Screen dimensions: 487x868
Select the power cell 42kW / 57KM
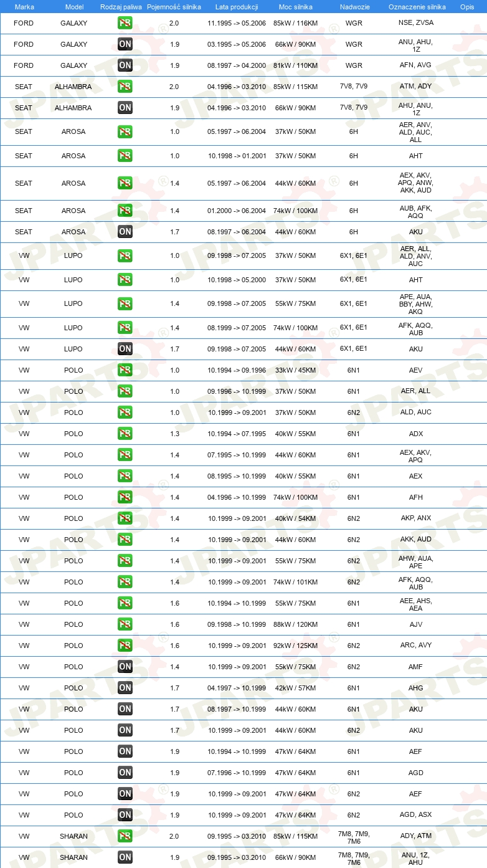point(295,688)
